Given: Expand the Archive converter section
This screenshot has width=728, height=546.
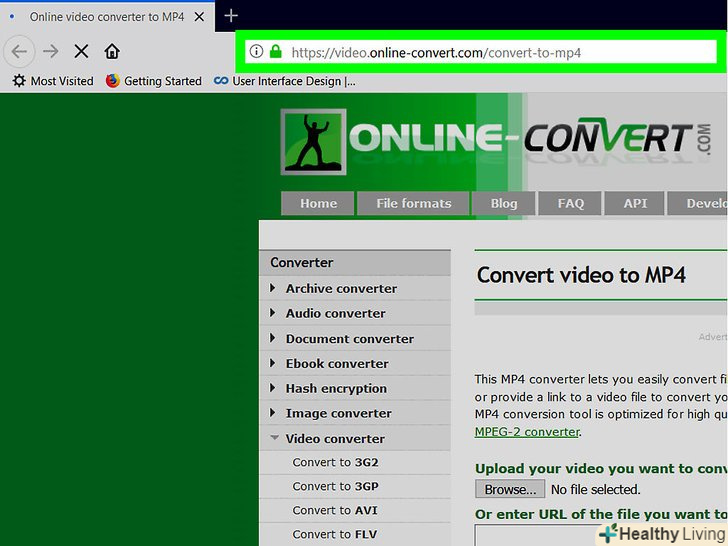Looking at the screenshot, I should pyautogui.click(x=340, y=288).
